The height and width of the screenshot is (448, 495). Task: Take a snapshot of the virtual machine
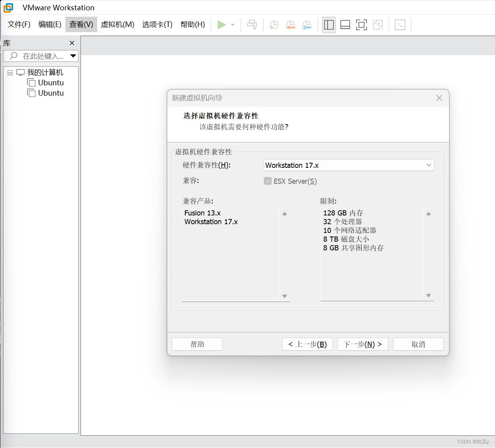274,25
